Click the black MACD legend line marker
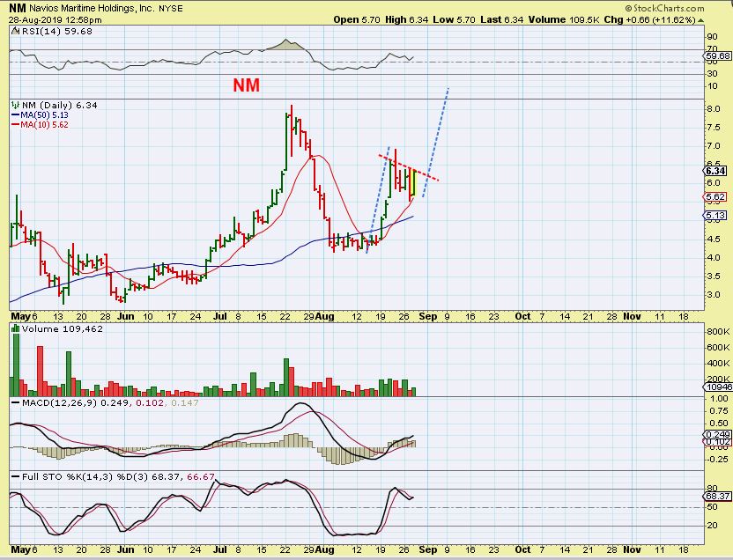 16,402
